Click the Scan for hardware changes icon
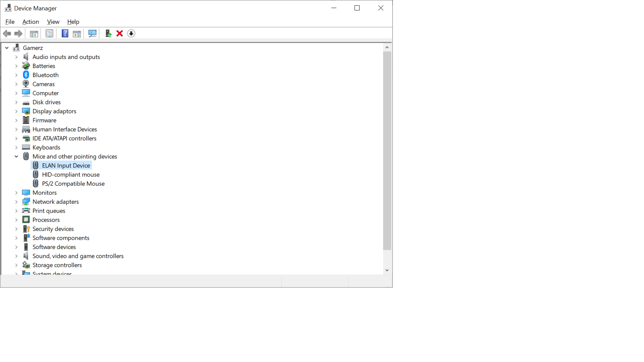 [92, 33]
